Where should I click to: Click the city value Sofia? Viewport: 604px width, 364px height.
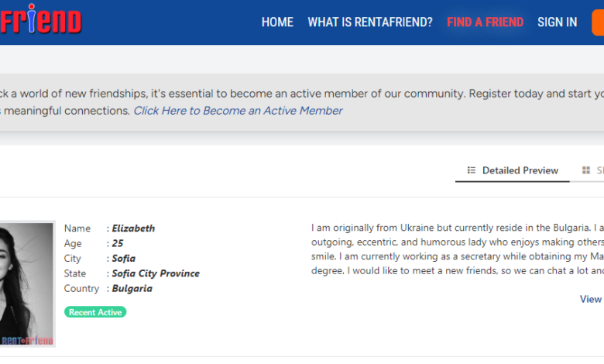[x=124, y=259]
